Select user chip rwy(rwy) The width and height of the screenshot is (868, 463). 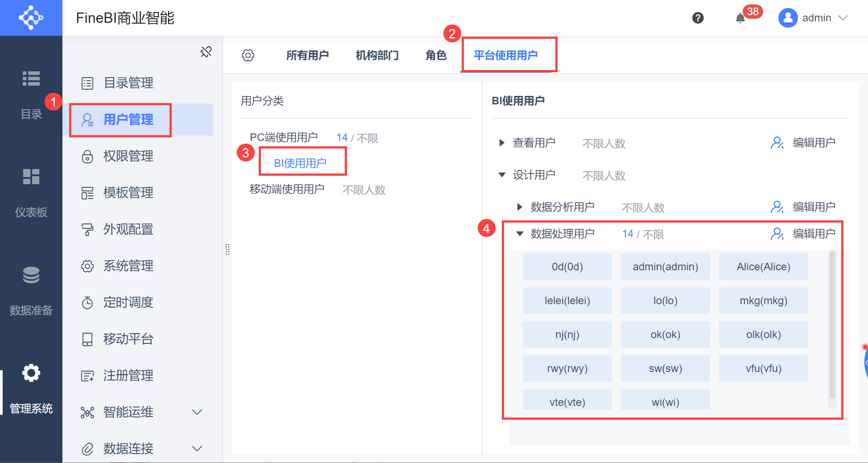[567, 368]
